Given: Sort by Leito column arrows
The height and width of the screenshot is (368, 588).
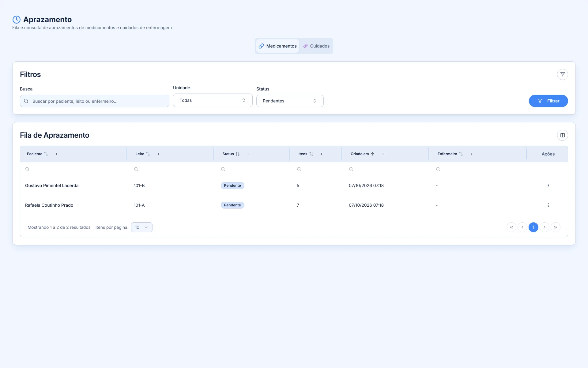Looking at the screenshot, I should tap(148, 154).
